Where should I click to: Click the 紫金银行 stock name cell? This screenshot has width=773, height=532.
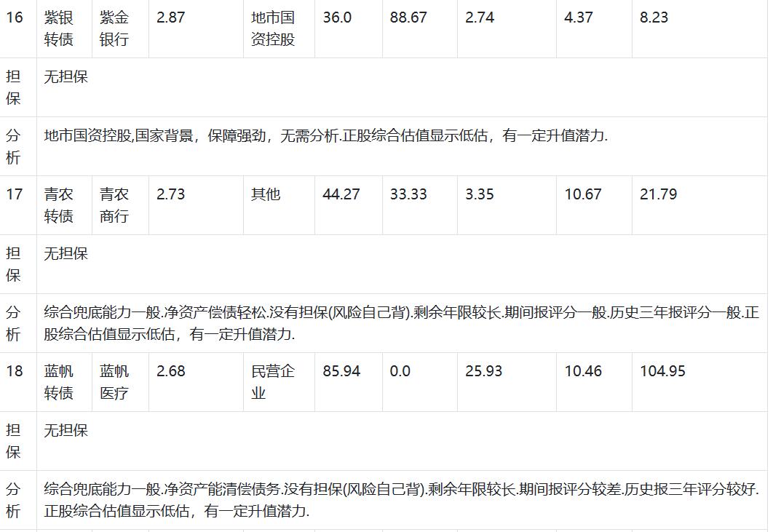coord(114,28)
